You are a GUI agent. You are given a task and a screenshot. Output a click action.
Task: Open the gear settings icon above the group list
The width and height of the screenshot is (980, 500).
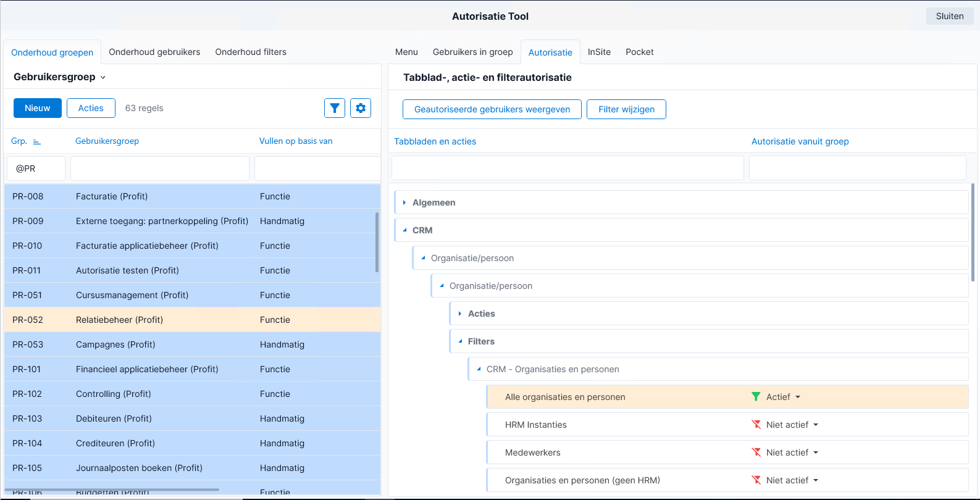click(361, 108)
